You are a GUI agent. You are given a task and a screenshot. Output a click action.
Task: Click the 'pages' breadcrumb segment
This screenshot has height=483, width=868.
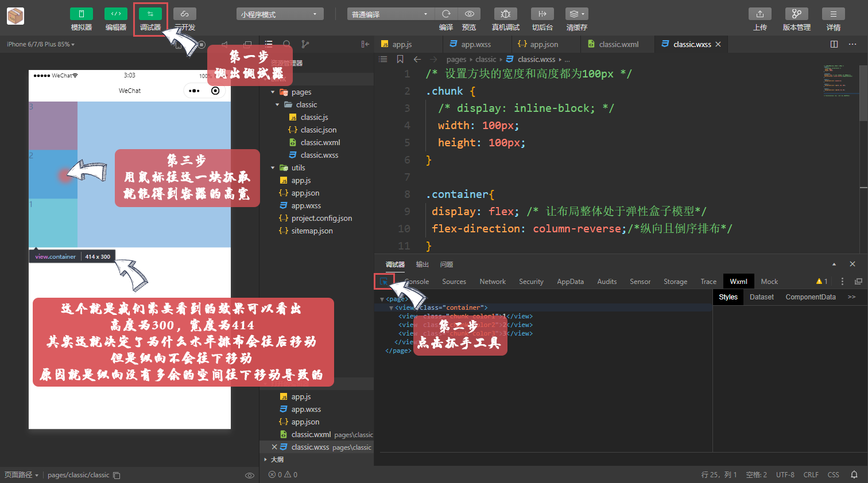456,59
